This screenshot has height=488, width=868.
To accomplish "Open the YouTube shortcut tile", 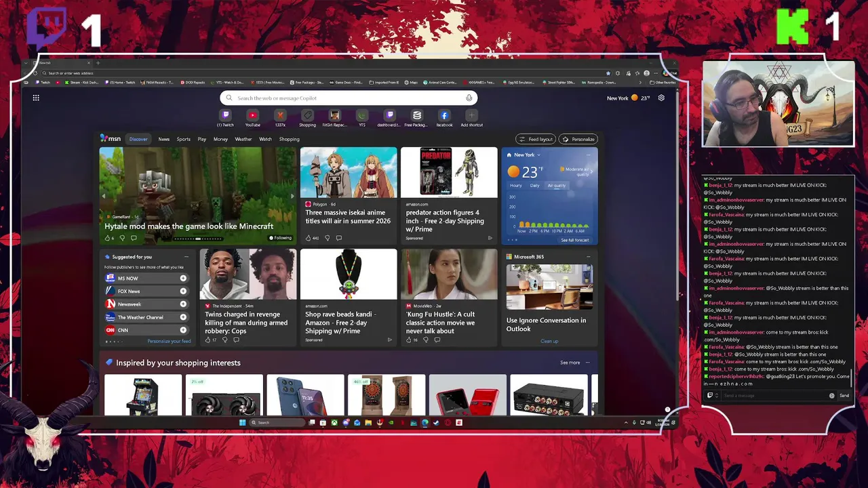I will [252, 118].
